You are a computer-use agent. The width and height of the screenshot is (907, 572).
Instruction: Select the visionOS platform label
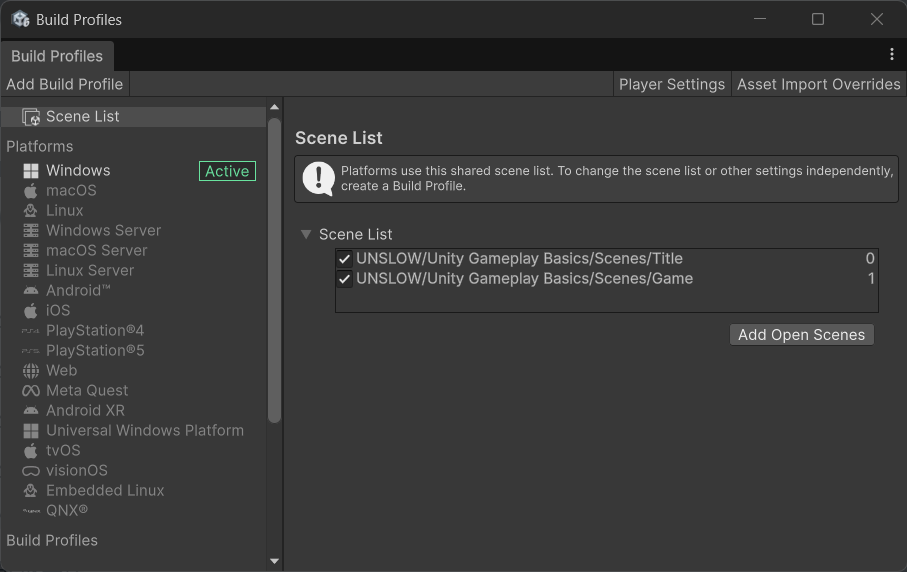(77, 471)
